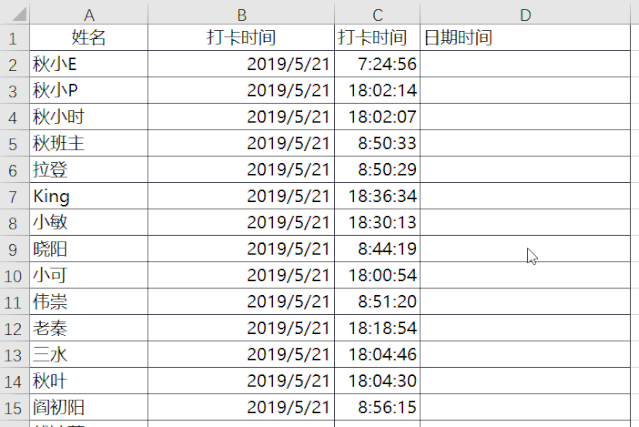Screen dimensions: 639x427
Task: Click the 日期时间 header cell D1
Action: pos(525,37)
